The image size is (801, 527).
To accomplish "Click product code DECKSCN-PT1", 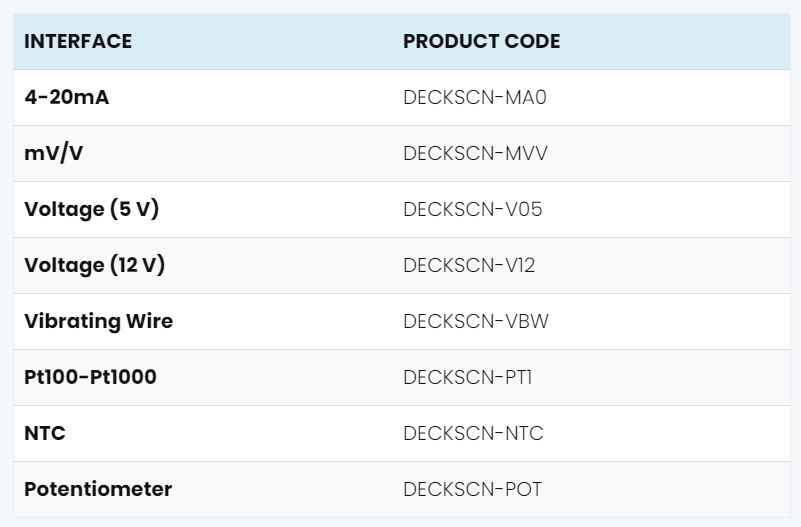I will click(467, 377).
